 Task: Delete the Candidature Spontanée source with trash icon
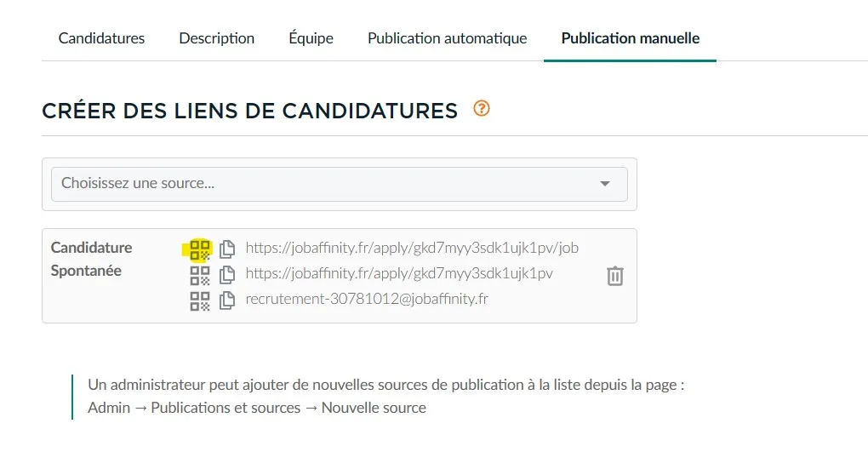(615, 275)
